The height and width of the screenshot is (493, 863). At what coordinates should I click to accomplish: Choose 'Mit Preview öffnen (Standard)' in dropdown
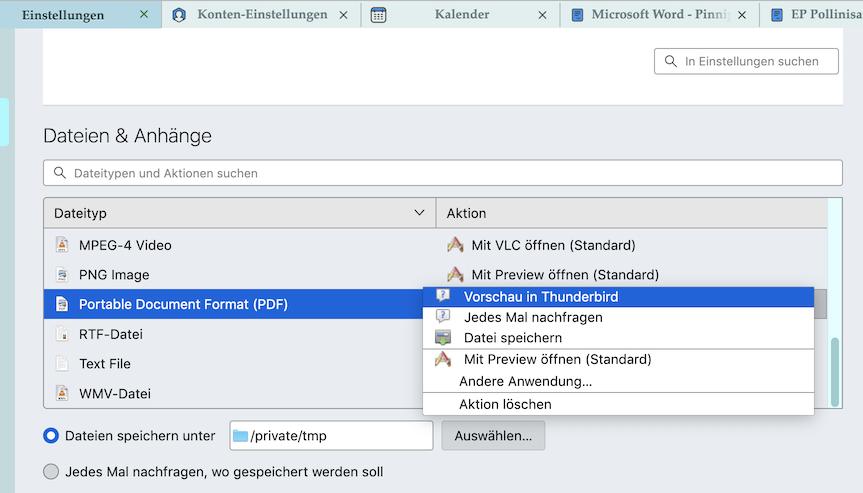point(557,359)
